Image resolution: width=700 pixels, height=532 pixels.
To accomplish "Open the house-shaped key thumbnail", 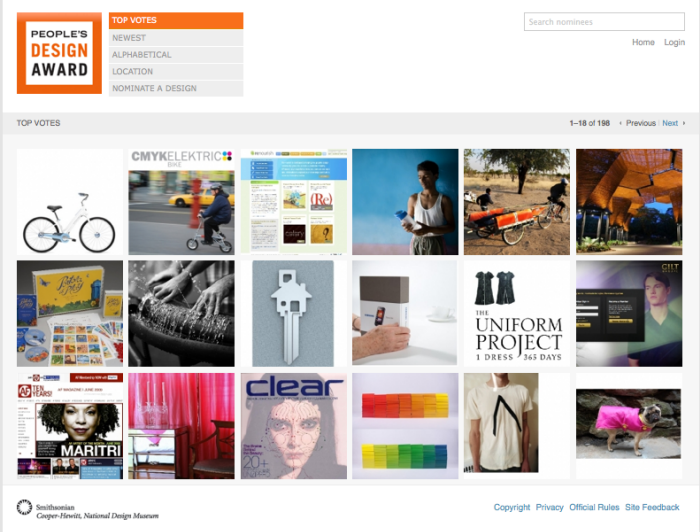I will click(293, 314).
